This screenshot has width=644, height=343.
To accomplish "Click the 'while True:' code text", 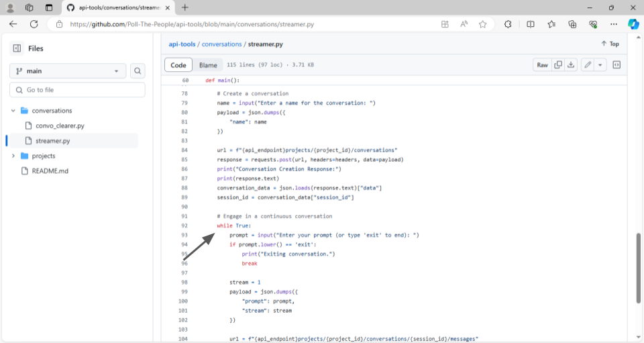I will click(233, 226).
